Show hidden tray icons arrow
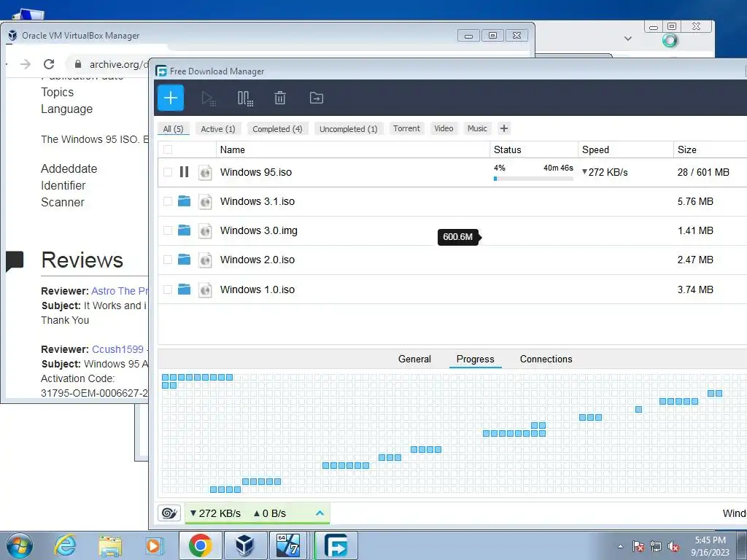747x560 pixels. (620, 546)
